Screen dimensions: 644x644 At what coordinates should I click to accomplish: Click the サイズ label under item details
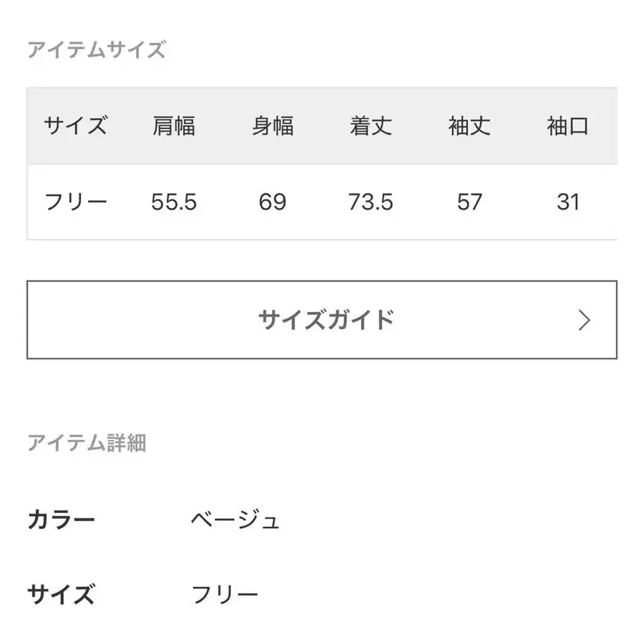(x=61, y=593)
